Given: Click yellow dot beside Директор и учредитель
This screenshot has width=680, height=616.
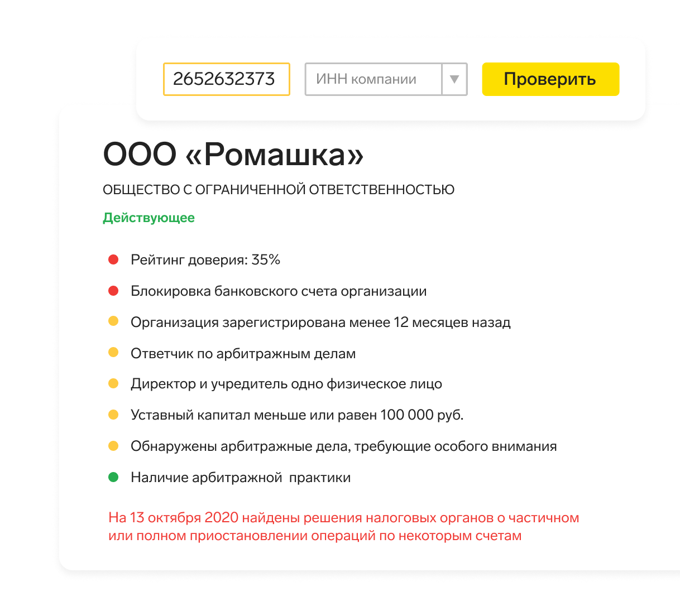Looking at the screenshot, I should [113, 383].
